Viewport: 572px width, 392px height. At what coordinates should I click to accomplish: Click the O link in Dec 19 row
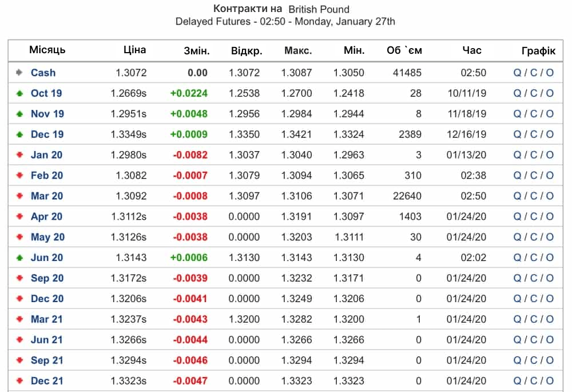[x=550, y=134]
